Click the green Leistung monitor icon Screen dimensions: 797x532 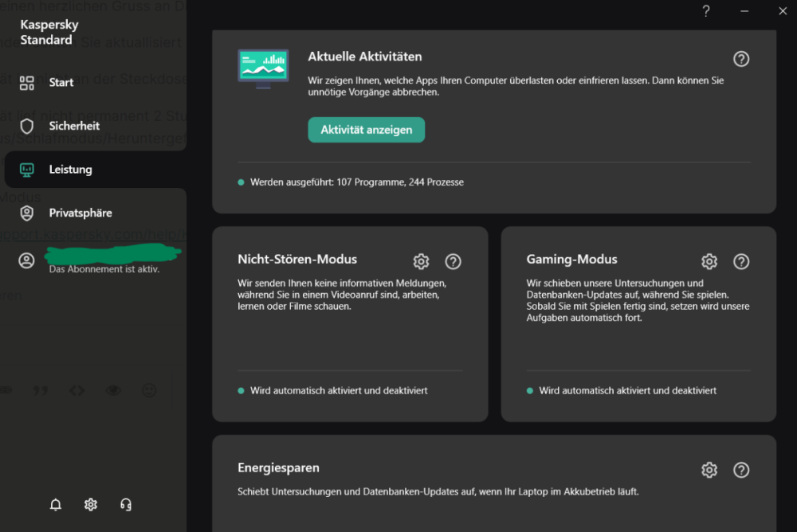coord(26,169)
